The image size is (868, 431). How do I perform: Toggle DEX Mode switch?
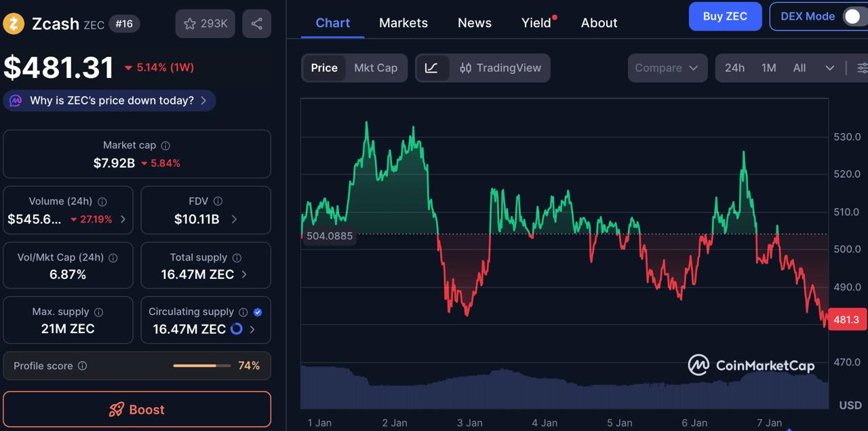(x=852, y=16)
